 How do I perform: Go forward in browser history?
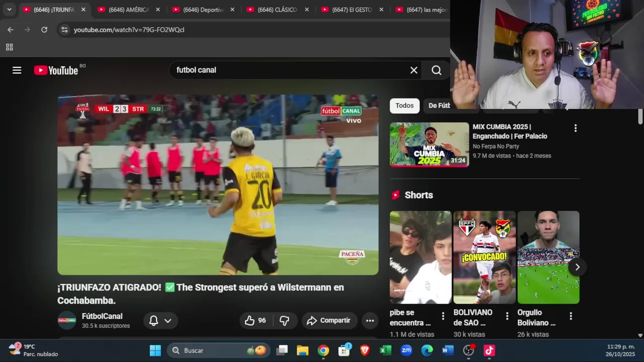[27, 30]
